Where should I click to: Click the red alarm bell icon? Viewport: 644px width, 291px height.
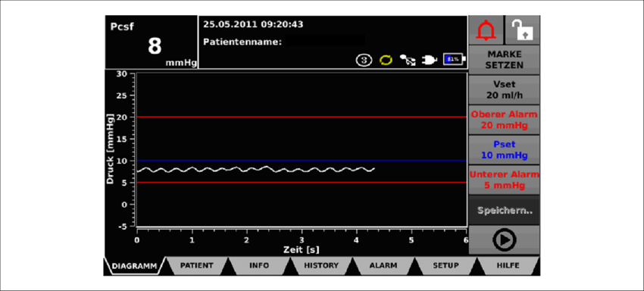click(x=486, y=30)
